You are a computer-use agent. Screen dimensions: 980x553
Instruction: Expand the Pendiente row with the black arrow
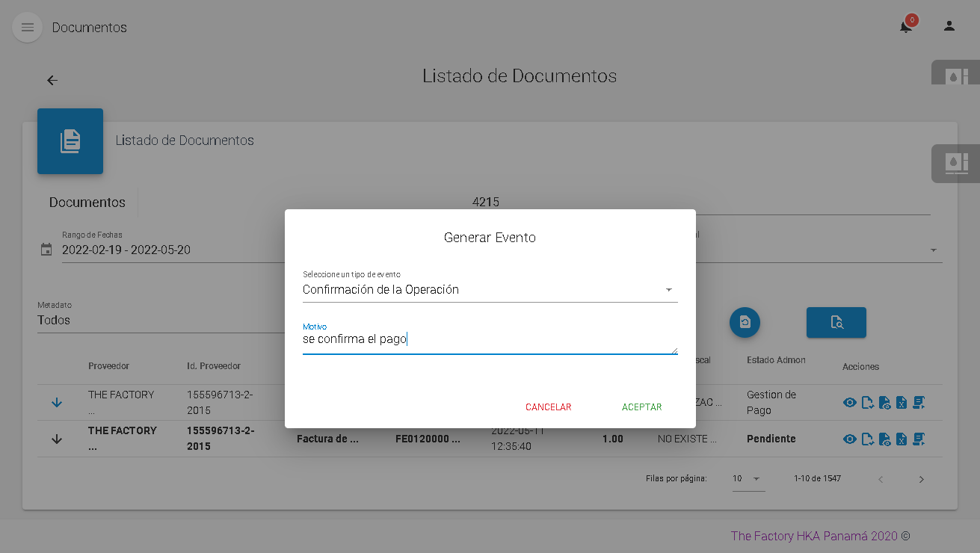pos(57,439)
